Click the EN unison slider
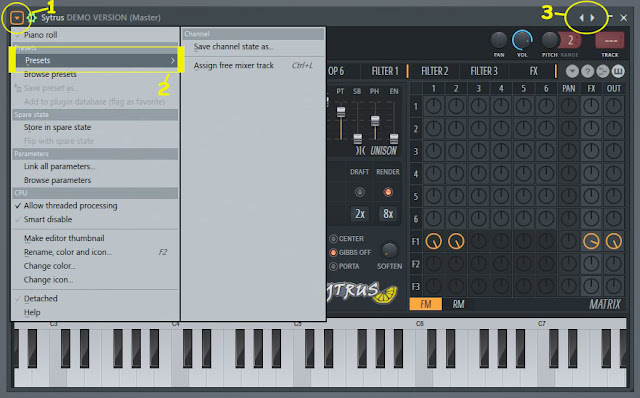This screenshot has height=398, width=640. (x=393, y=138)
